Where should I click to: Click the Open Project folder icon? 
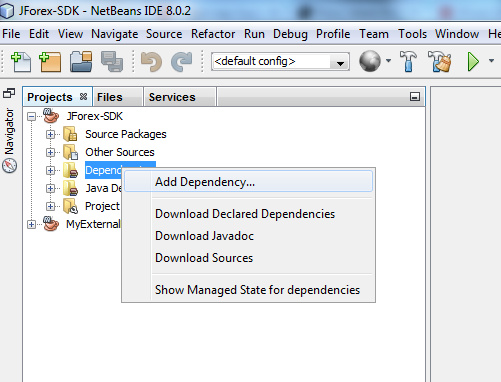(81, 61)
